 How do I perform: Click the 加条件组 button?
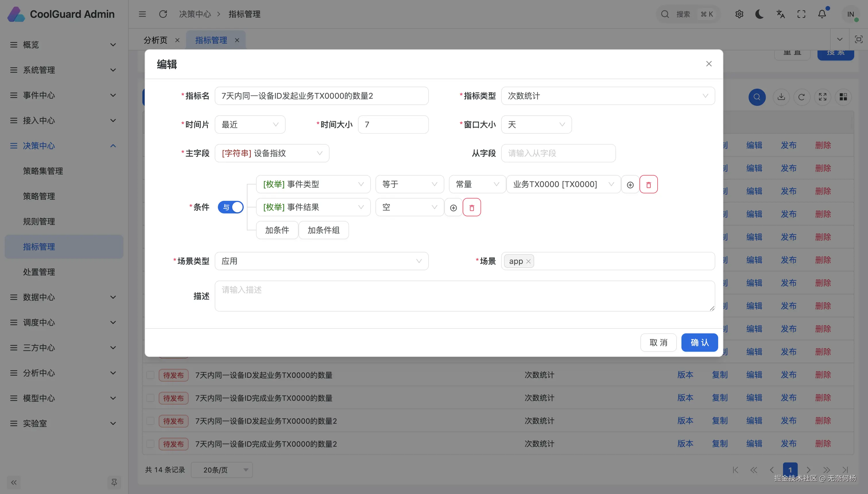(323, 230)
